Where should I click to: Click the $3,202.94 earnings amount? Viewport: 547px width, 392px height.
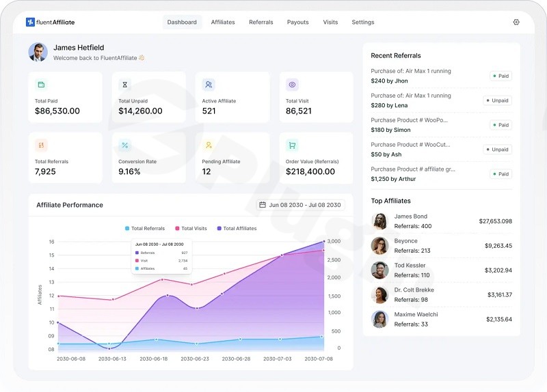498,270
